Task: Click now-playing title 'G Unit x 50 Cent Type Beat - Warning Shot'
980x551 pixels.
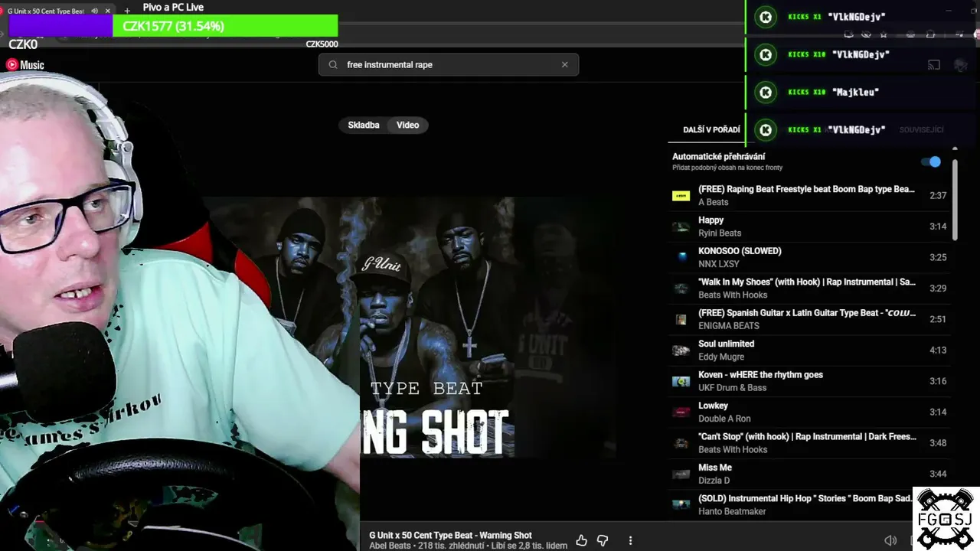Action: pyautogui.click(x=450, y=536)
